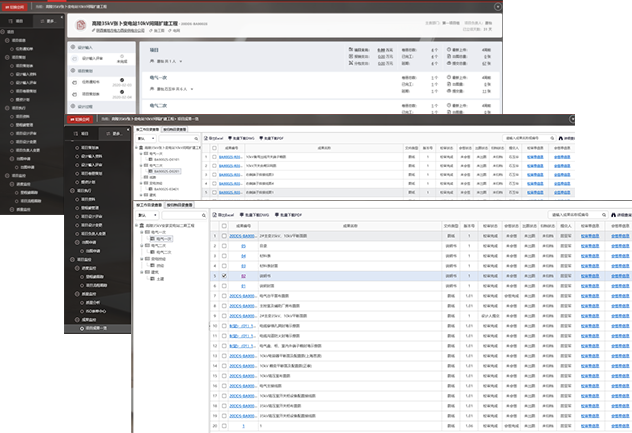This screenshot has width=632, height=433.
Task: Tick the select-all checkbox in the front table header
Action: click(224, 226)
